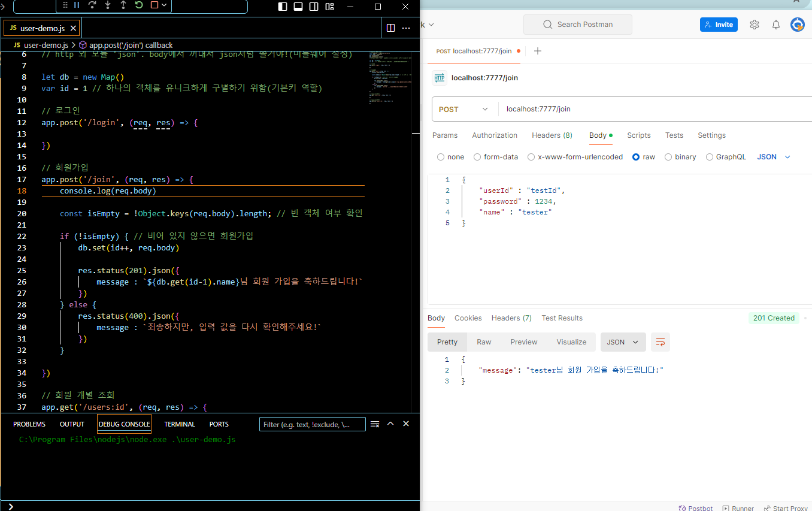
Task: Open the response JSON format dropdown
Action: point(623,342)
